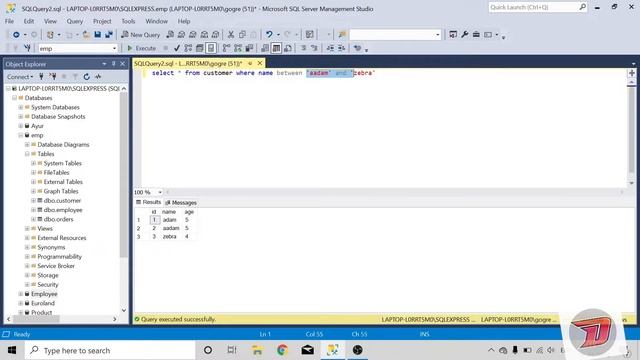
Task: Click the Database Engine Query icon
Action: (x=170, y=35)
